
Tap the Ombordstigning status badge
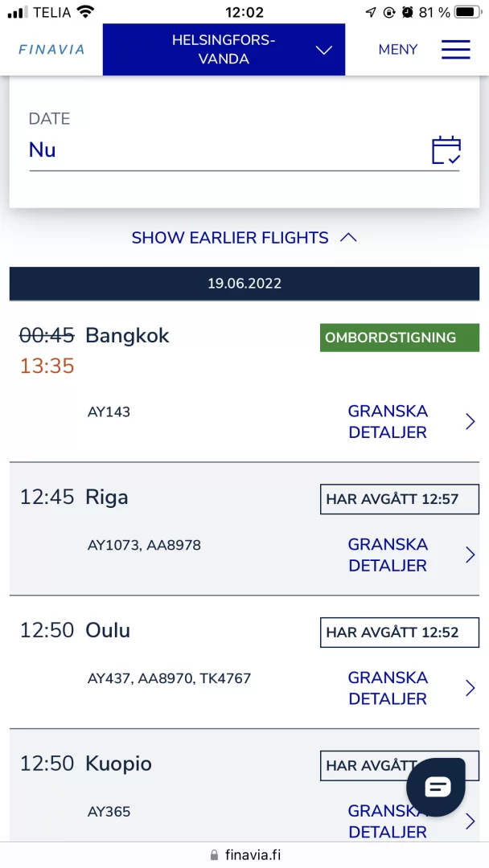[x=399, y=338]
